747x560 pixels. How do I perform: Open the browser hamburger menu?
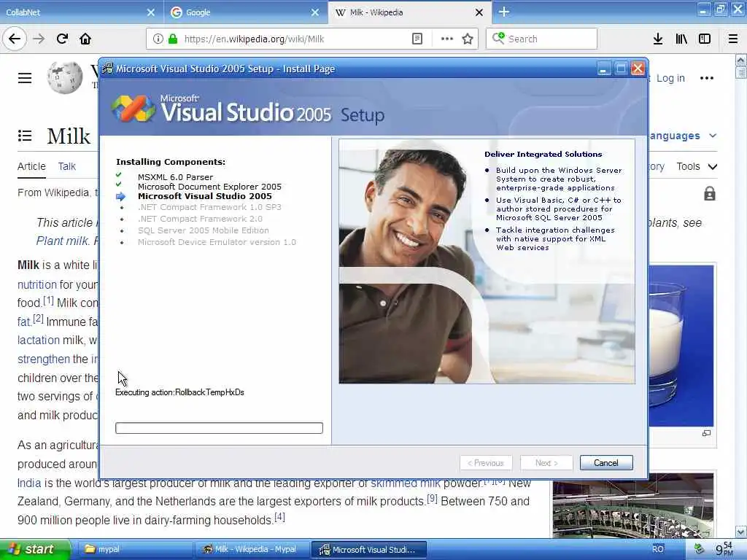click(x=733, y=39)
